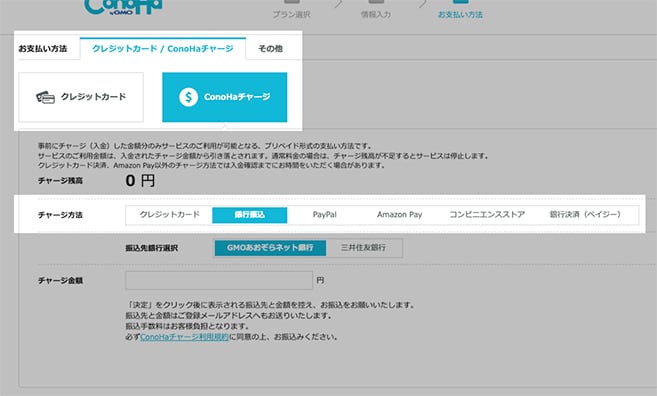Select the クレジットカード payment button
The height and width of the screenshot is (396, 657).
pos(81,97)
